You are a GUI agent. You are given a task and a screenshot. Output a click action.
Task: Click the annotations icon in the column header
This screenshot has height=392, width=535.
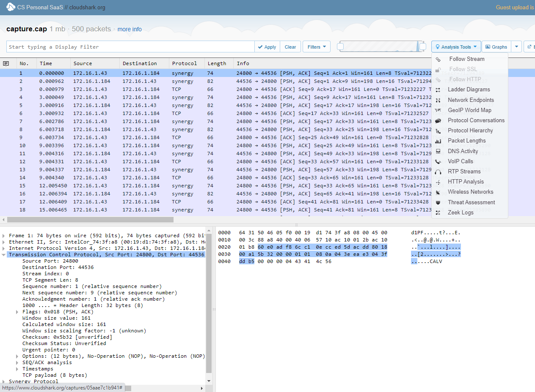[6, 63]
